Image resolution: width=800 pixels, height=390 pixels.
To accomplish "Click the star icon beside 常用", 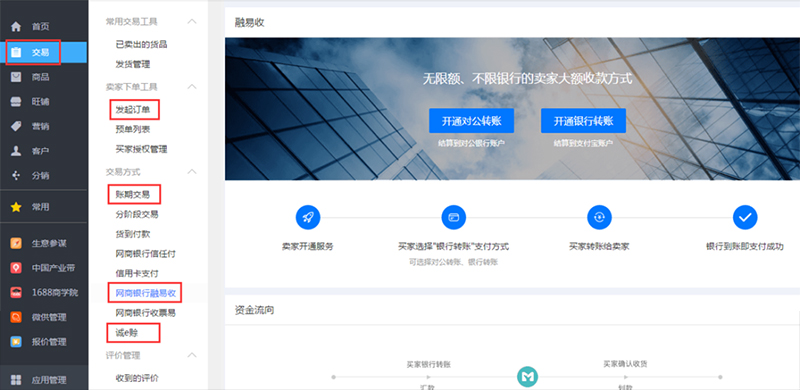I will (16, 207).
